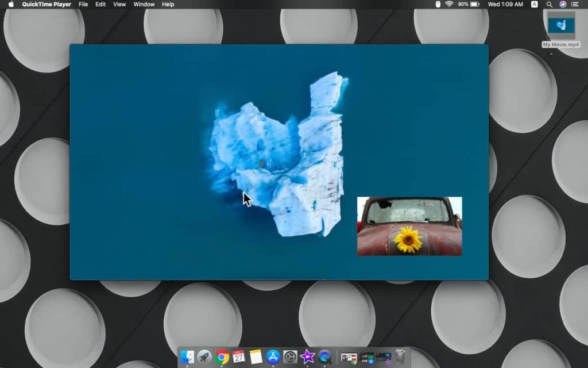
Task: Open Launchpad in the Dock
Action: 204,356
